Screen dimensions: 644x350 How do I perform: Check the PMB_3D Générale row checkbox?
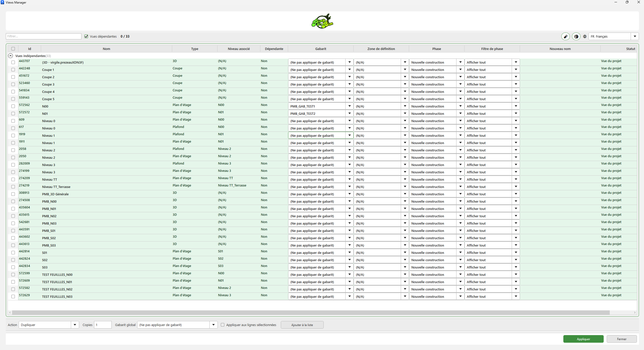tap(13, 194)
